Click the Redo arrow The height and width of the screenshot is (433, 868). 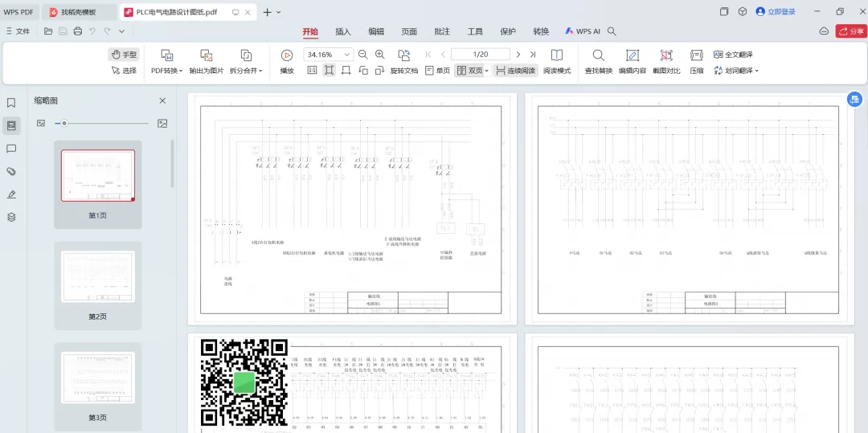coord(107,31)
